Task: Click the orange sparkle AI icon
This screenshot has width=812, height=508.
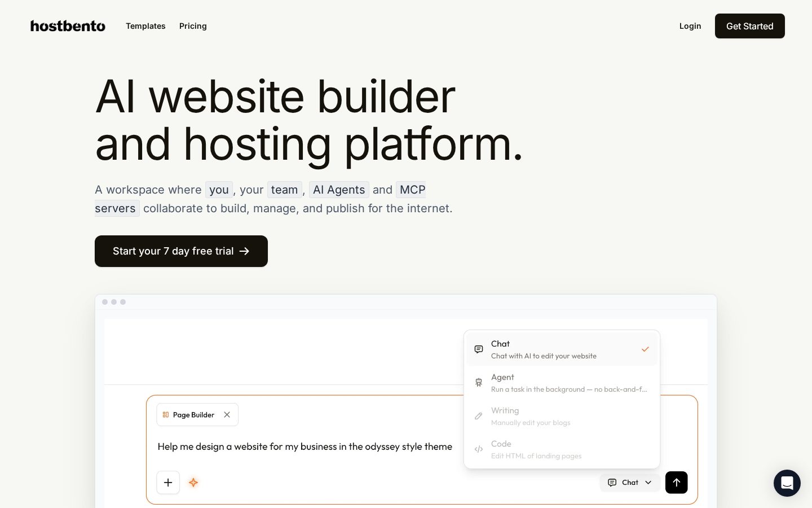Action: click(193, 483)
